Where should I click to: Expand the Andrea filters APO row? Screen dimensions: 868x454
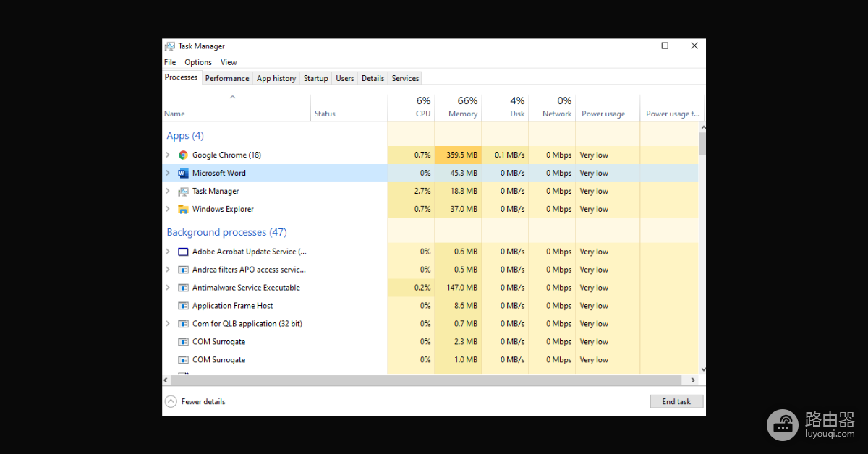click(168, 270)
